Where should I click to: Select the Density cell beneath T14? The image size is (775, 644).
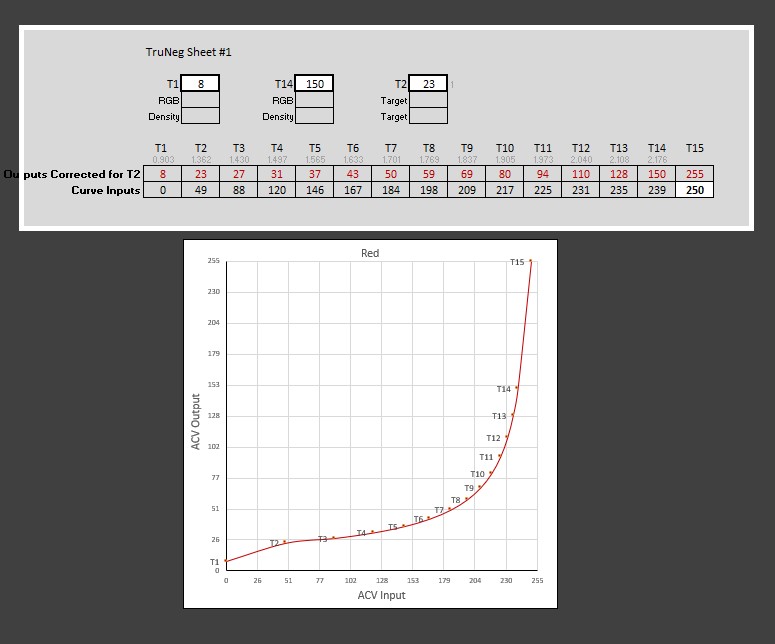[x=314, y=117]
